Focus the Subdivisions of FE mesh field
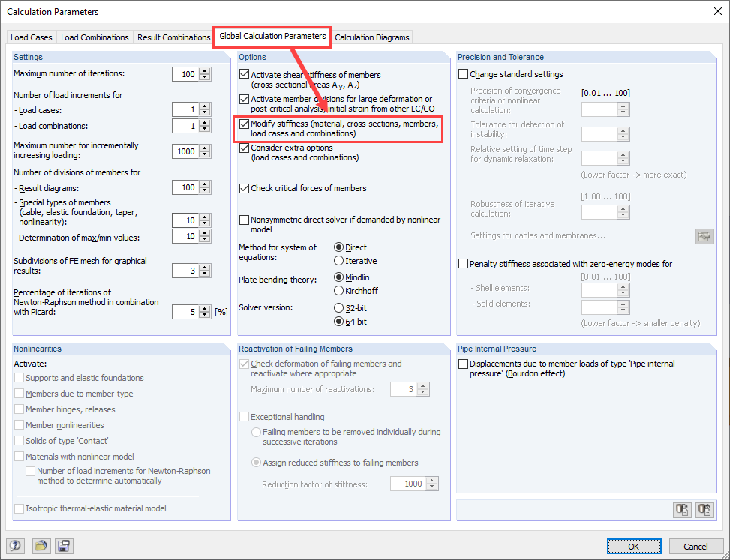 185,271
